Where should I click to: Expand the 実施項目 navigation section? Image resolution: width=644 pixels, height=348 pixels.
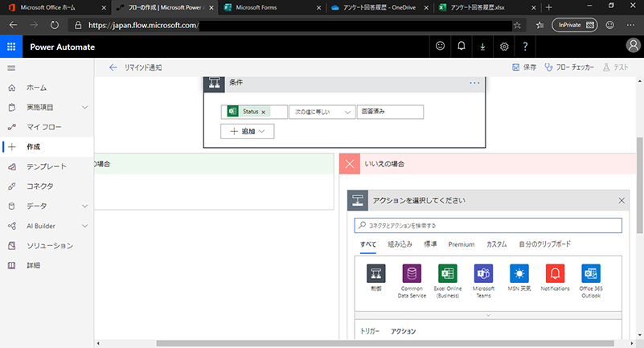coord(84,107)
